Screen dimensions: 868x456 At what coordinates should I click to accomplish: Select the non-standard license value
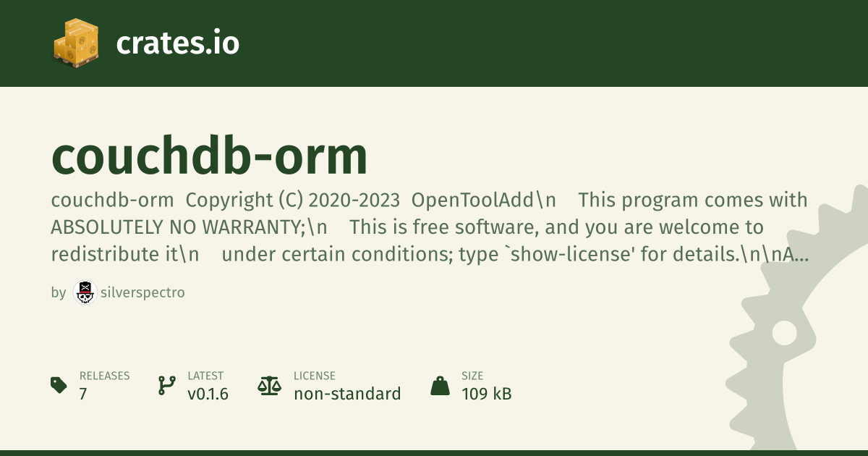[x=347, y=394]
